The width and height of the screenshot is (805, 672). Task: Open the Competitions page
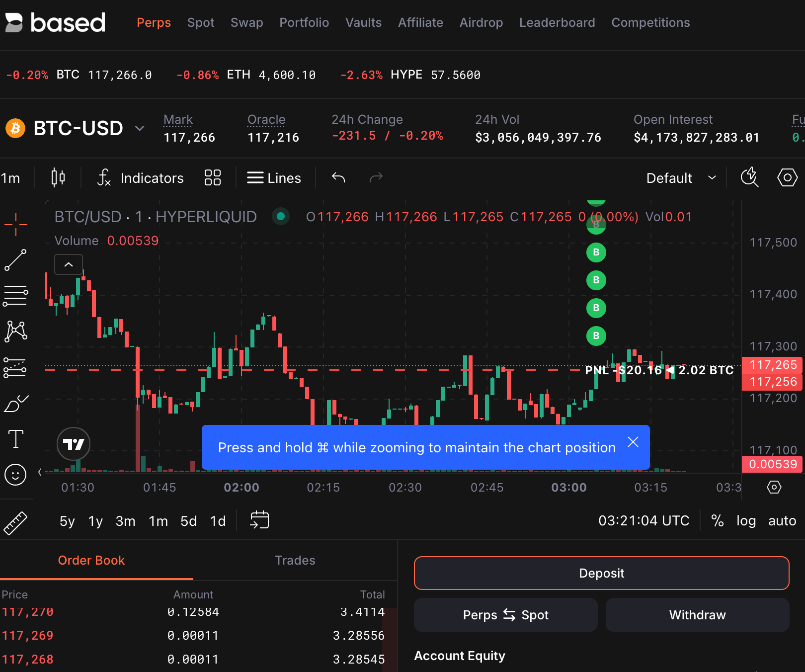[x=650, y=22]
